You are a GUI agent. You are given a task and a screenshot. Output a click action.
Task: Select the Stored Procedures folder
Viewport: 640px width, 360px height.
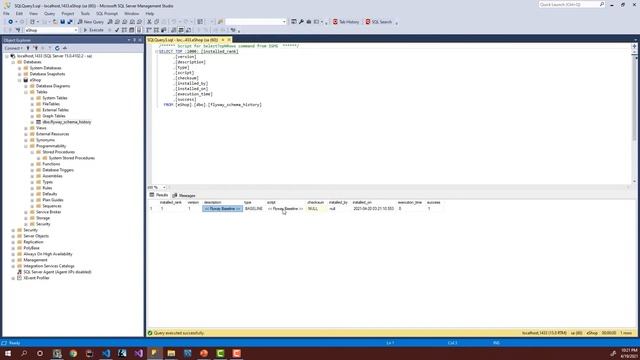pos(58,152)
